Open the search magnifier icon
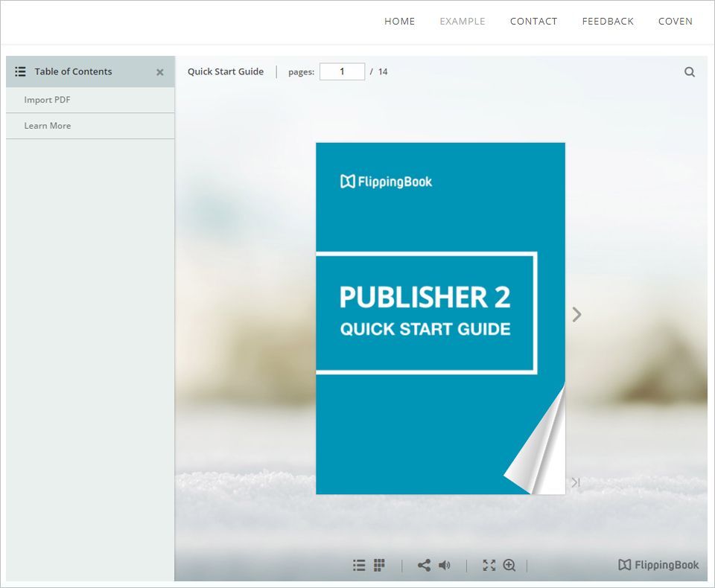This screenshot has width=715, height=588. [690, 72]
